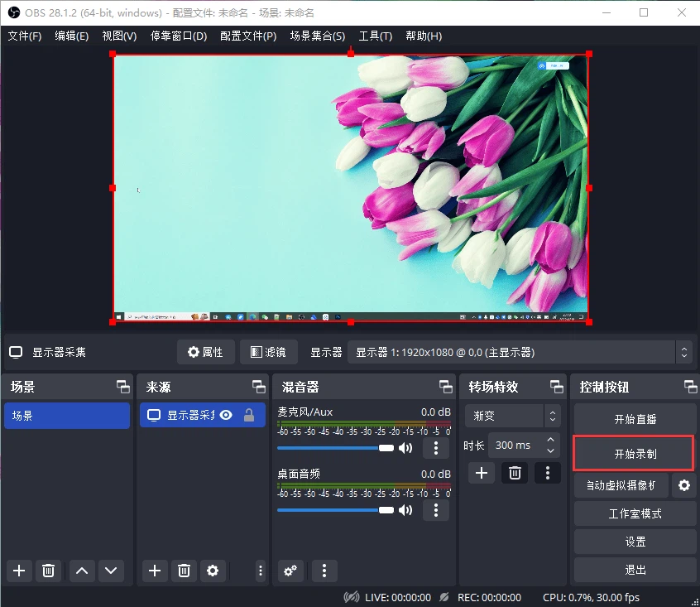Screen dimensions: 700x607
Task: Decrease 时长 duration with down arrow
Action: pyautogui.click(x=551, y=450)
